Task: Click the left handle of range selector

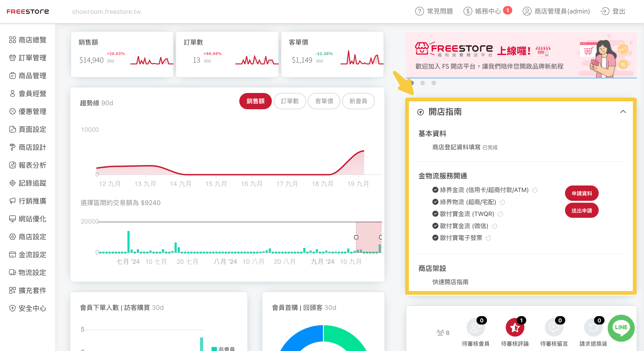Action: pos(356,237)
